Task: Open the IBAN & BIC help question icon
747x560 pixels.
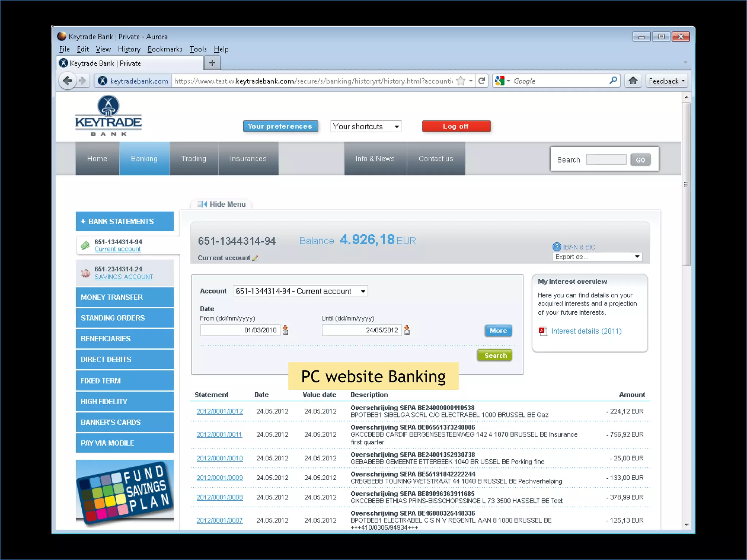Action: (x=557, y=247)
